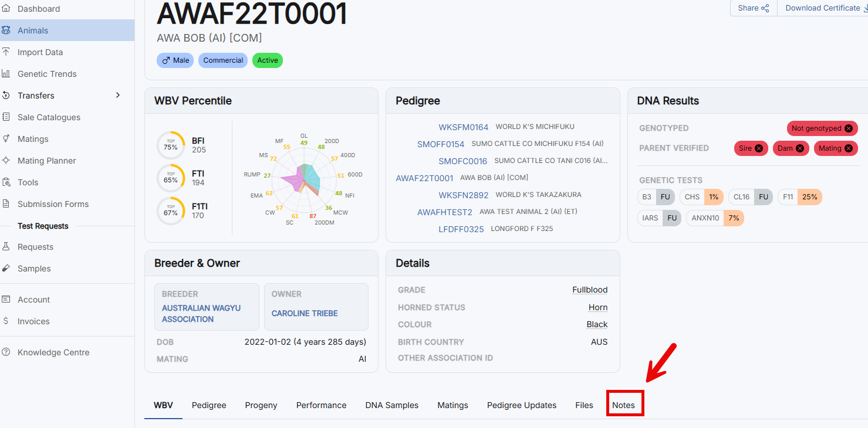Open owner Caroline Triebe link
This screenshot has height=428, width=868.
305,314
